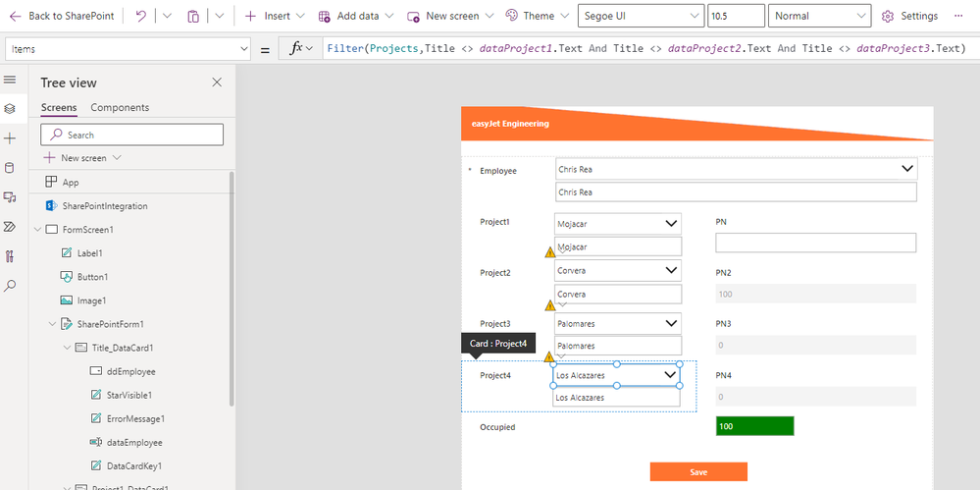Click the PN2 field showing 100
This screenshot has width=980, height=490.
point(815,294)
